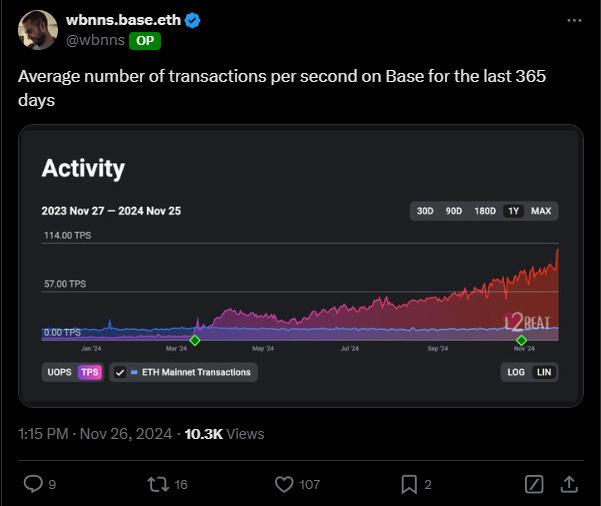Open the wbnns profile avatar
Image resolution: width=601 pixels, height=506 pixels.
[x=38, y=30]
